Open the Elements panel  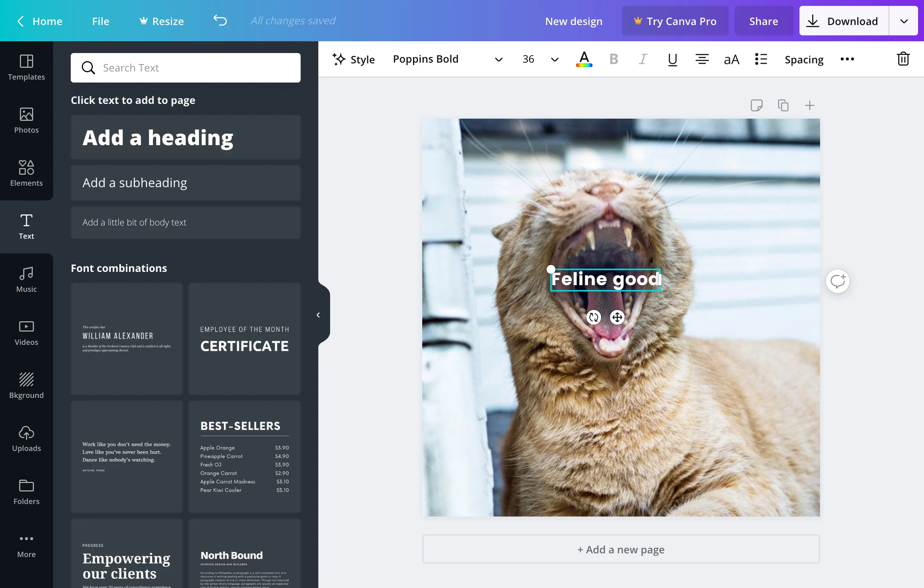point(26,173)
